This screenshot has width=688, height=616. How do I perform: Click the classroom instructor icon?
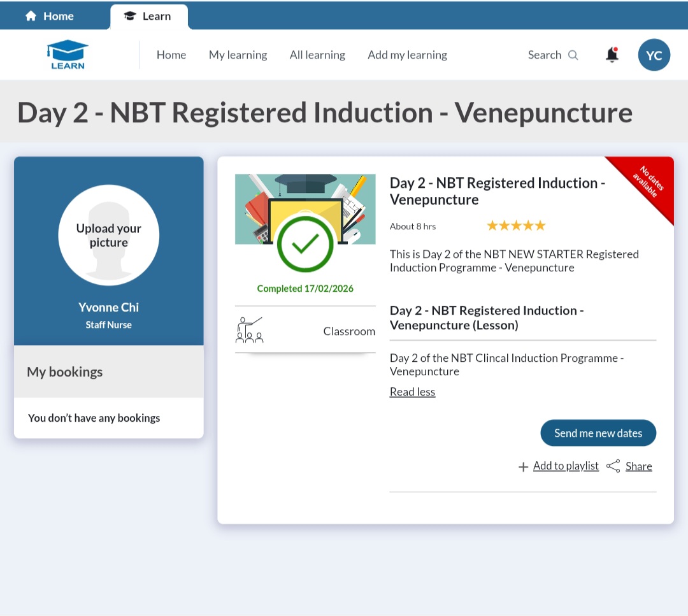(249, 331)
